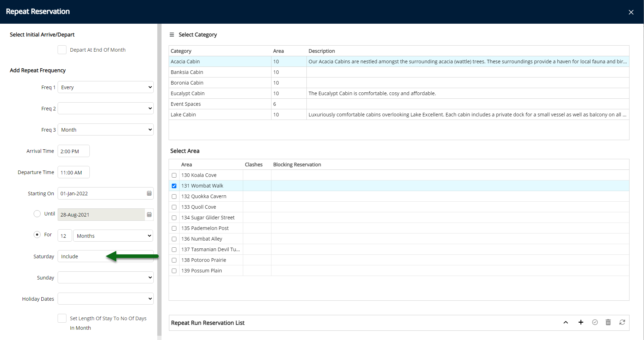This screenshot has width=644, height=340.
Task: Enable Set Length Of Stay To No Of Days
Action: tap(62, 318)
